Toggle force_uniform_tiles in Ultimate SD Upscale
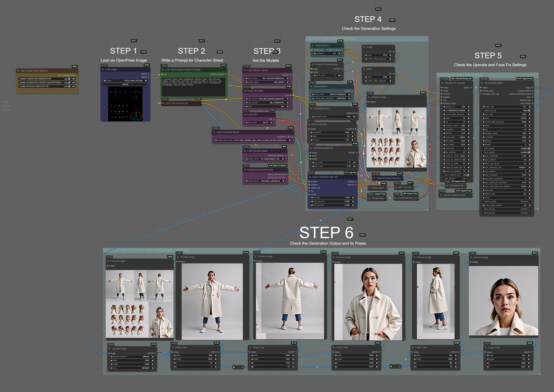 tap(468, 175)
